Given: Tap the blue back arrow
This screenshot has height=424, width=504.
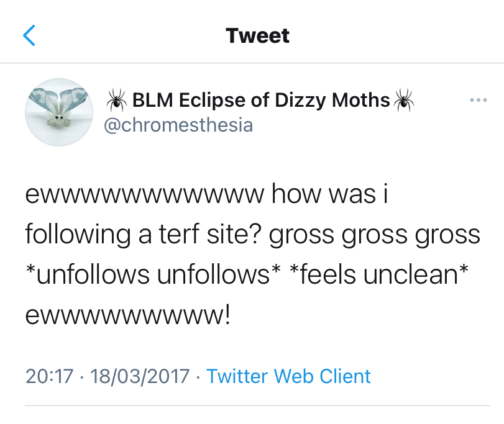Looking at the screenshot, I should [x=29, y=35].
